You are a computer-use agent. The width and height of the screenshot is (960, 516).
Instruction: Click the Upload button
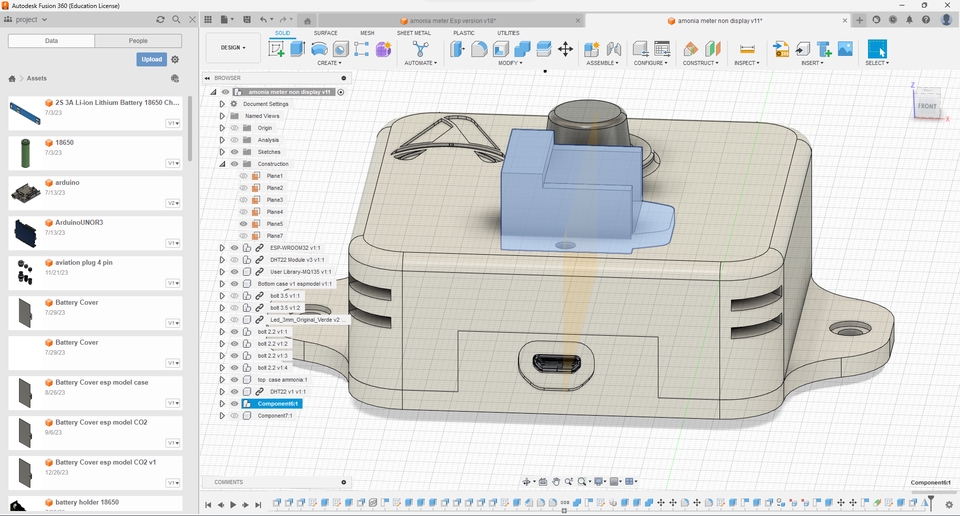pyautogui.click(x=151, y=59)
